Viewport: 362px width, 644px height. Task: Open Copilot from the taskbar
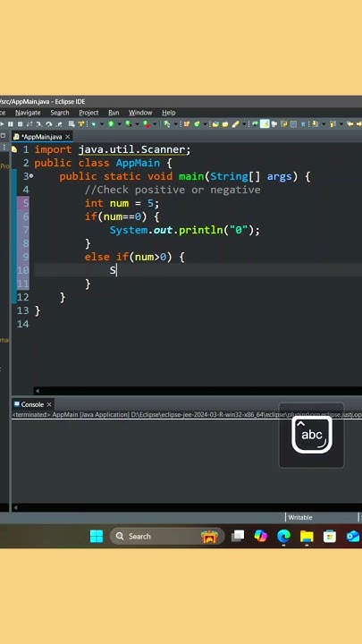261,537
